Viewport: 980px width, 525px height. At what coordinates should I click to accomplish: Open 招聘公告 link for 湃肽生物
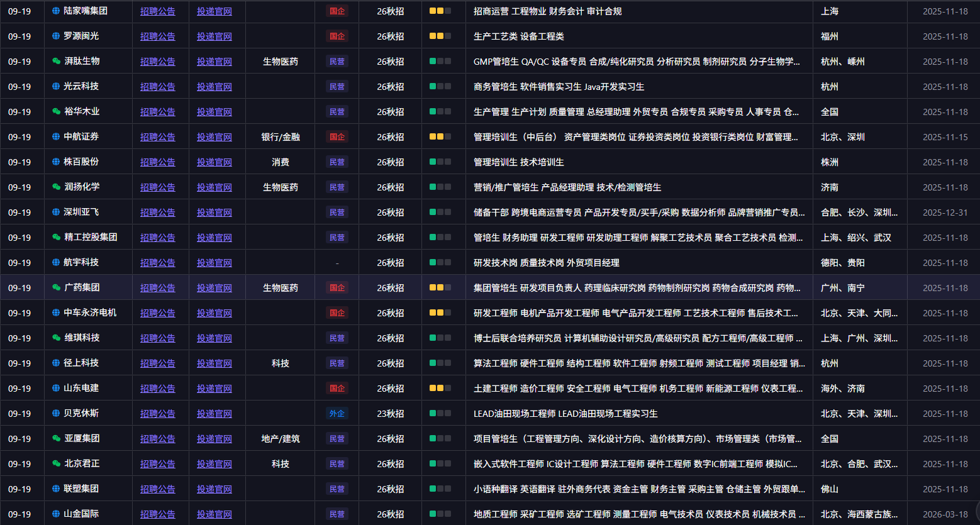158,62
